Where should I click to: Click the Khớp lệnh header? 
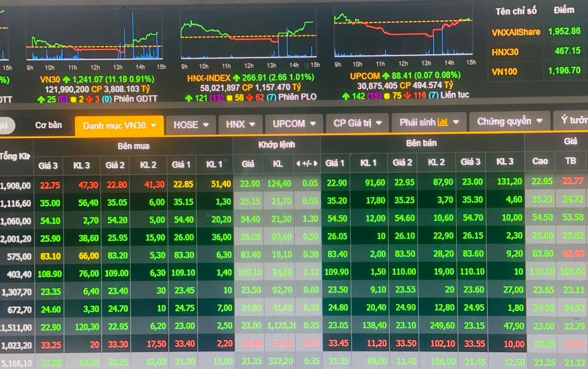tap(277, 145)
